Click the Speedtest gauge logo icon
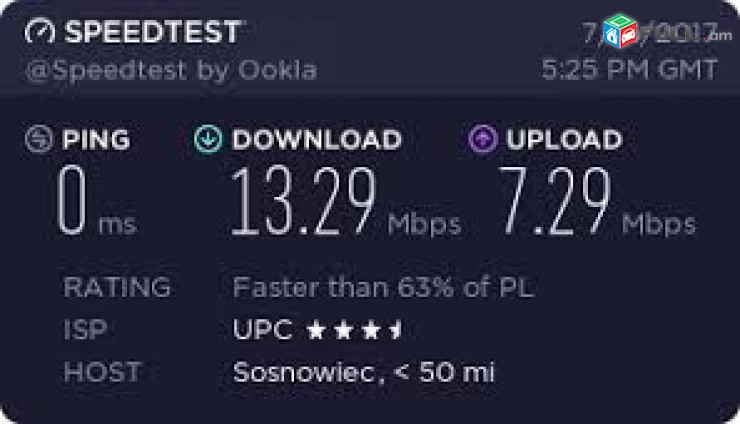The width and height of the screenshot is (740, 424). click(x=40, y=32)
